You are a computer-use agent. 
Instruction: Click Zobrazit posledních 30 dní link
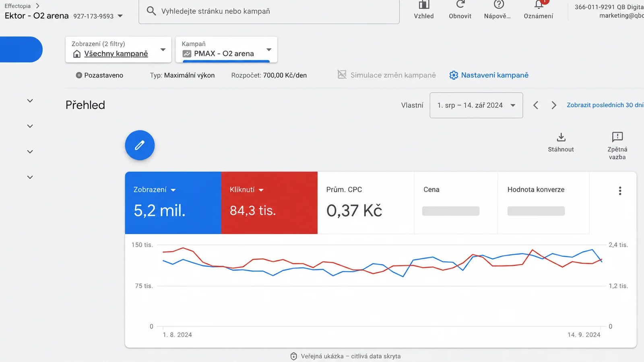coord(605,105)
